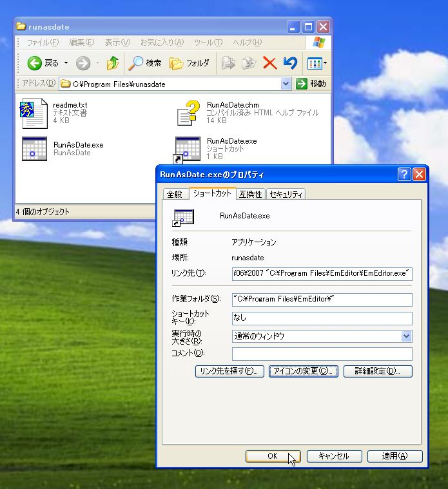This screenshot has height=489, width=448.
Task: Select the RunAsDate.exe application icon
Action: pyautogui.click(x=34, y=149)
